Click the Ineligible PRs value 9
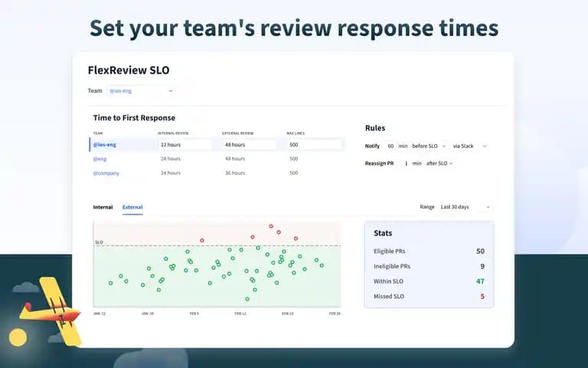This screenshot has height=368, width=588. [482, 266]
